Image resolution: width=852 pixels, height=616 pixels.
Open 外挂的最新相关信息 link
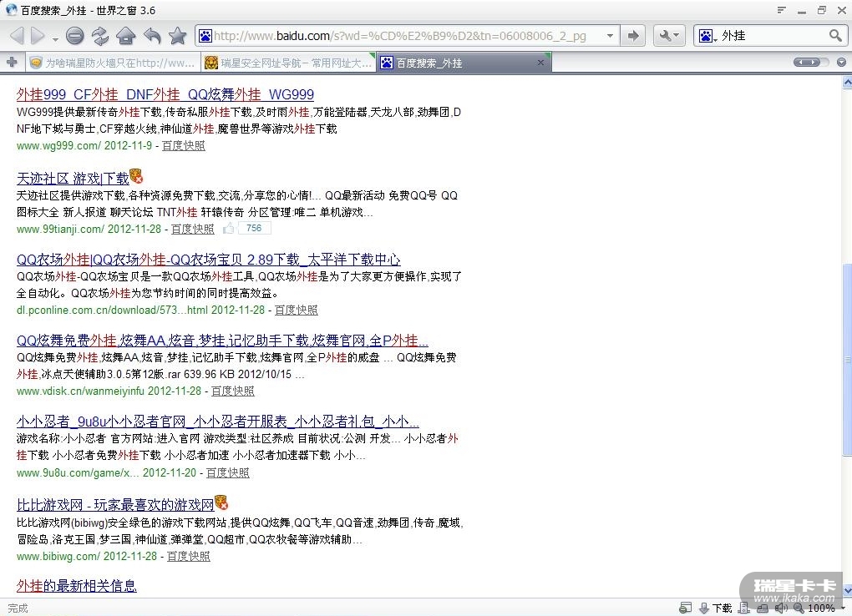[77, 586]
